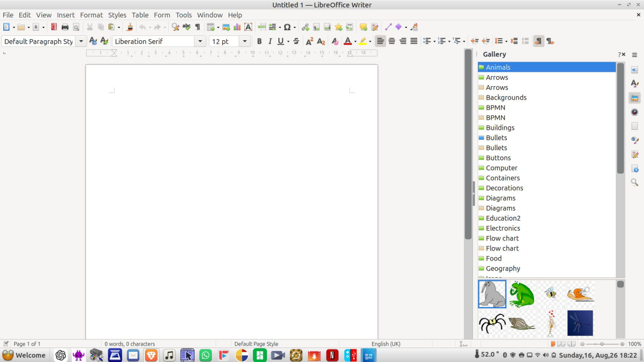Click the Clear Direct Formatting icon
644x362 pixels.
click(335, 41)
